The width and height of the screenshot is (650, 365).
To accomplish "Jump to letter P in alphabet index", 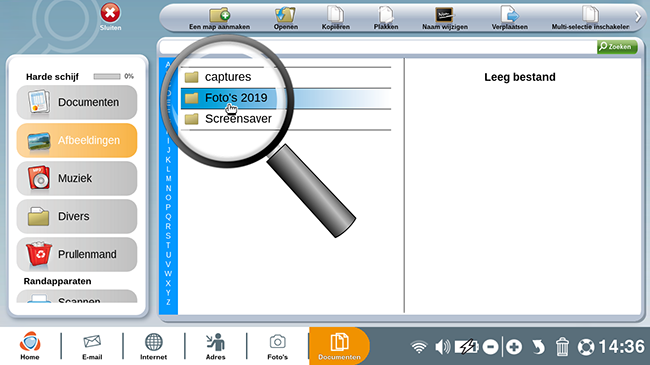I will 168,207.
